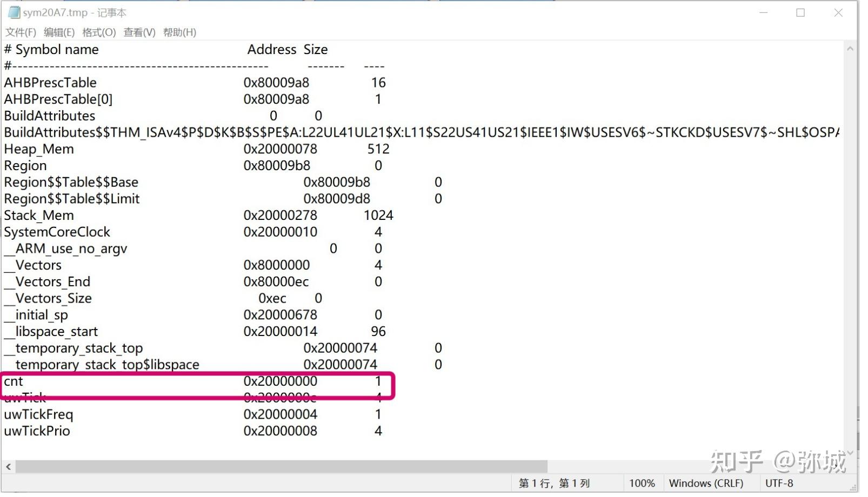Click the Region symbol name
The height and width of the screenshot is (497, 868).
point(25,166)
